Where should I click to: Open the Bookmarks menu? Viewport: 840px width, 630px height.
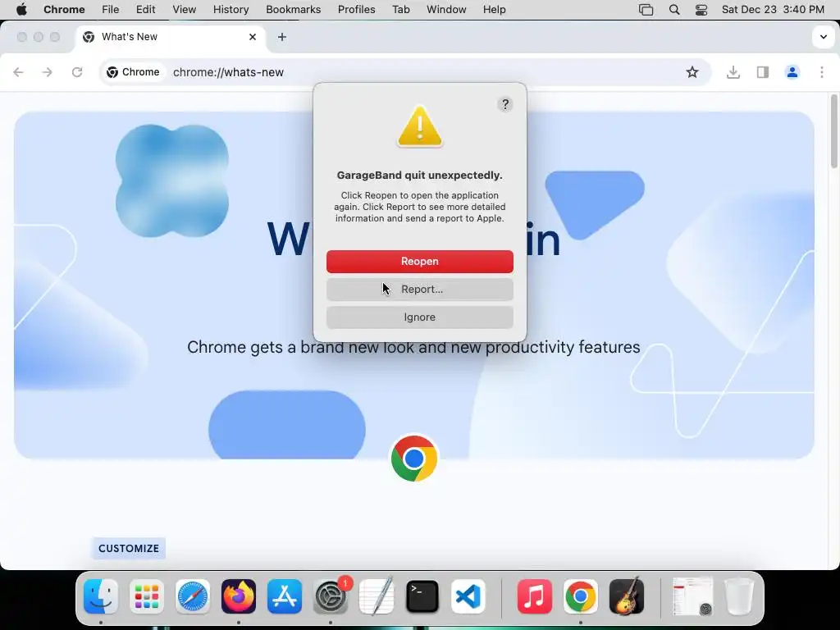tap(293, 10)
